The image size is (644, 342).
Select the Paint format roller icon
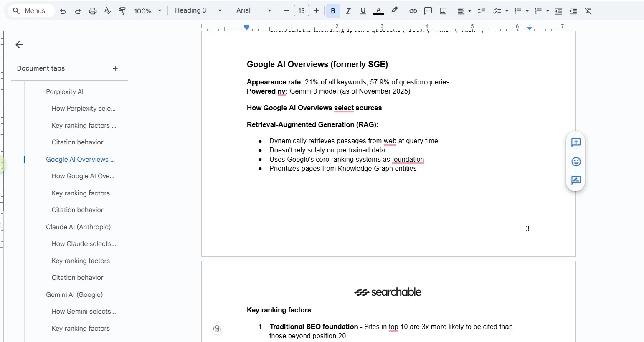tap(122, 11)
